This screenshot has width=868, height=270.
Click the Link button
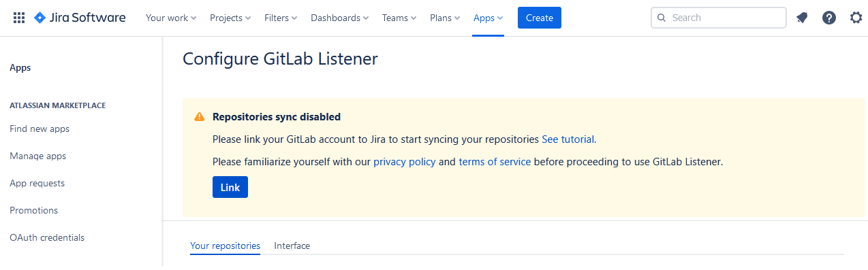pyautogui.click(x=230, y=187)
